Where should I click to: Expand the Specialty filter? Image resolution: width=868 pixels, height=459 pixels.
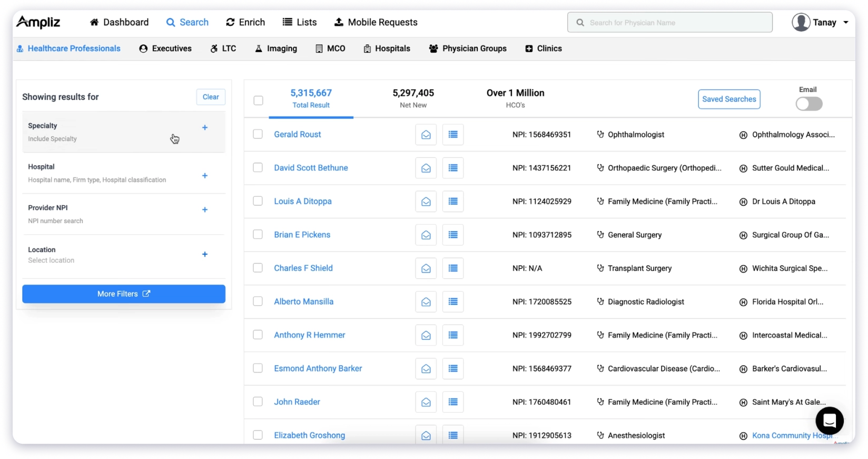(205, 127)
